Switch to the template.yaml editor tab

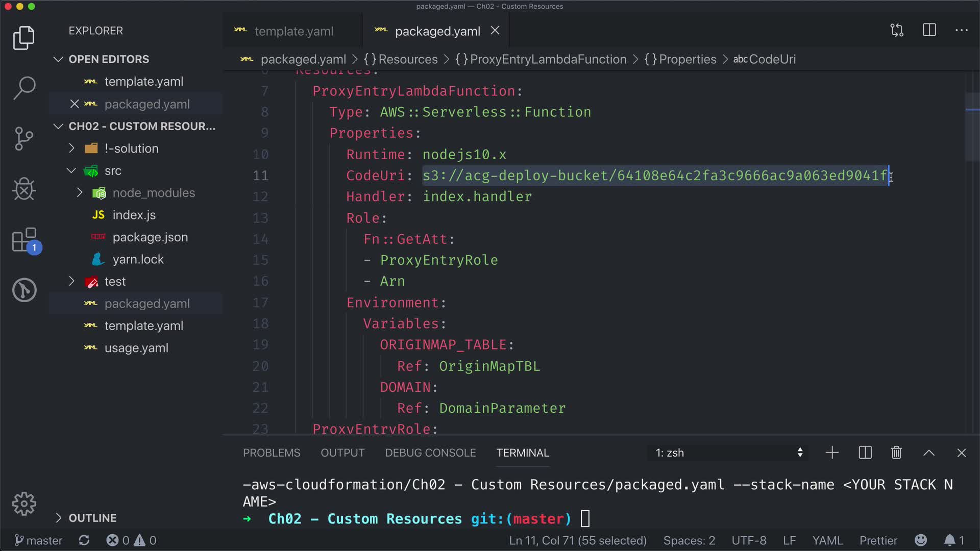293,31
